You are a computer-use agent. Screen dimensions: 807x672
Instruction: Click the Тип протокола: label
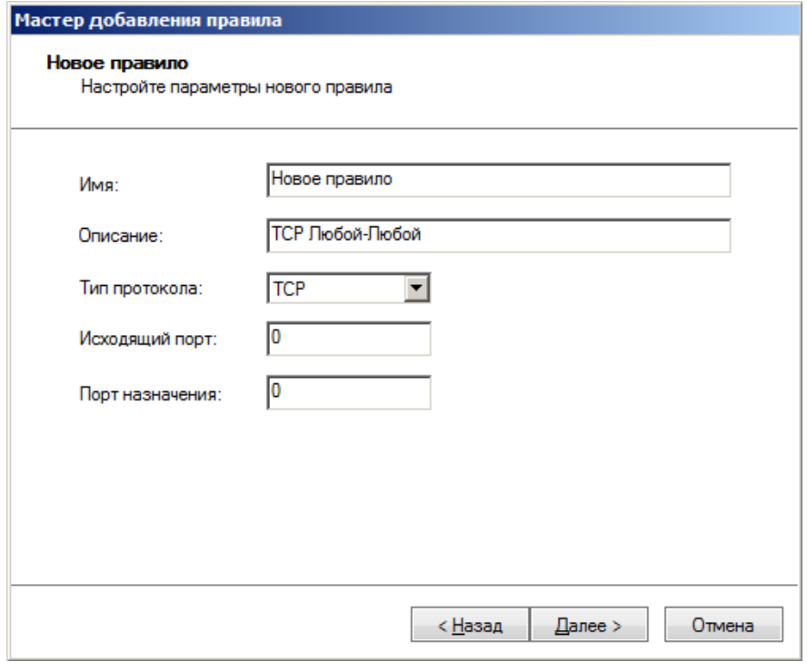tap(139, 290)
